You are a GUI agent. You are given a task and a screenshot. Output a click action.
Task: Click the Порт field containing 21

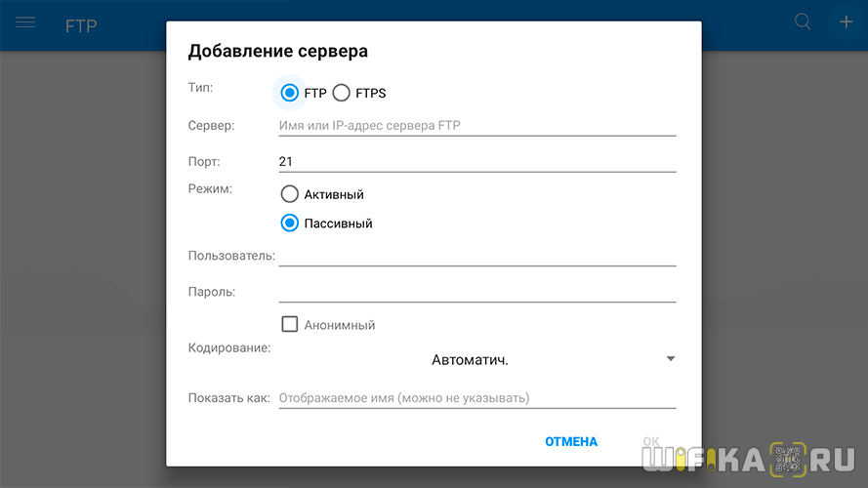tap(476, 161)
